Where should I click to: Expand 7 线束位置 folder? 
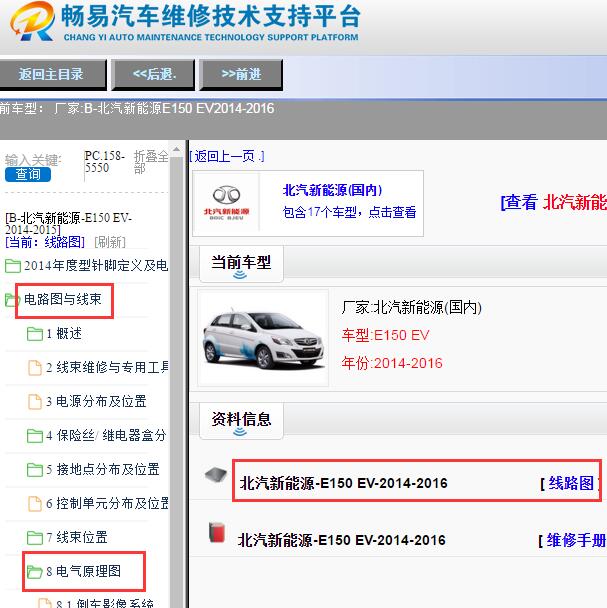pyautogui.click(x=77, y=537)
